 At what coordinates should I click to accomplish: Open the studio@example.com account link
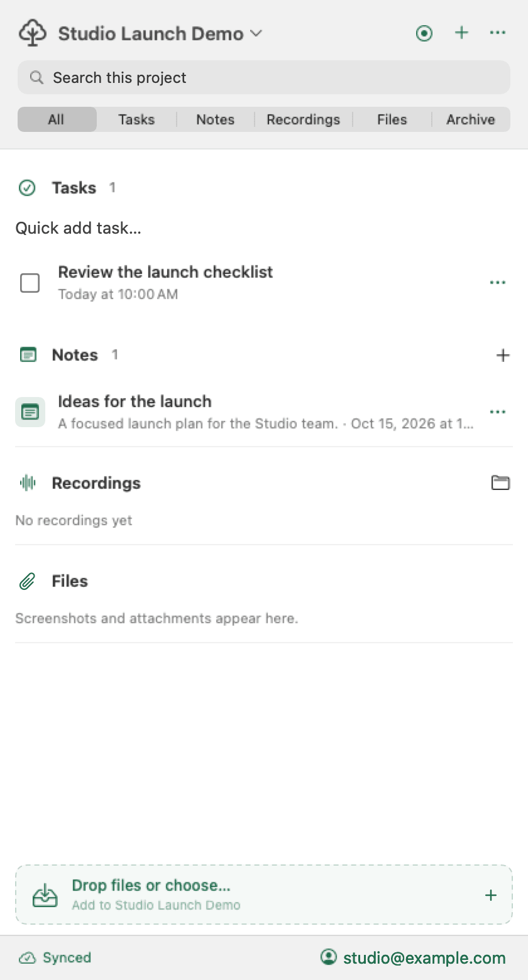(x=424, y=958)
